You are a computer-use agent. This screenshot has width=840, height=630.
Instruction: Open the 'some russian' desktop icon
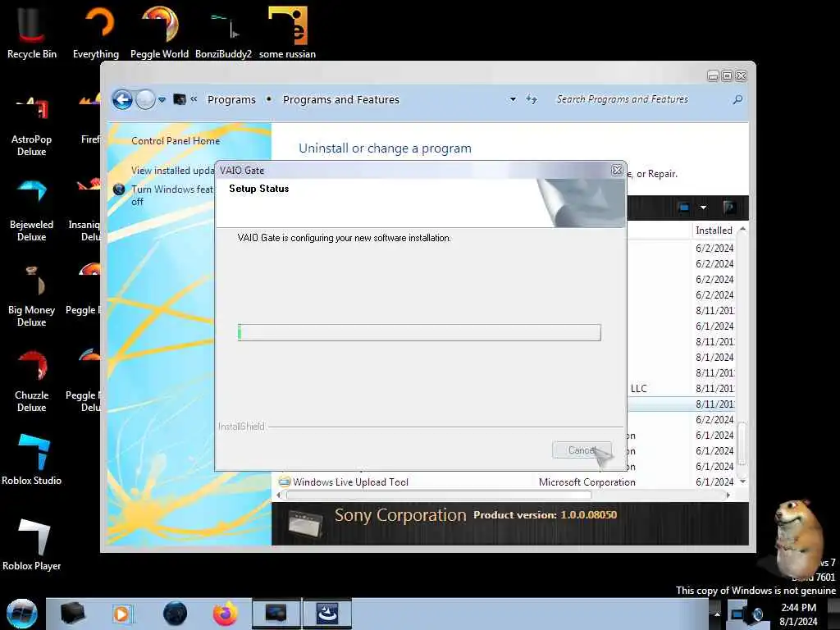coord(288,32)
